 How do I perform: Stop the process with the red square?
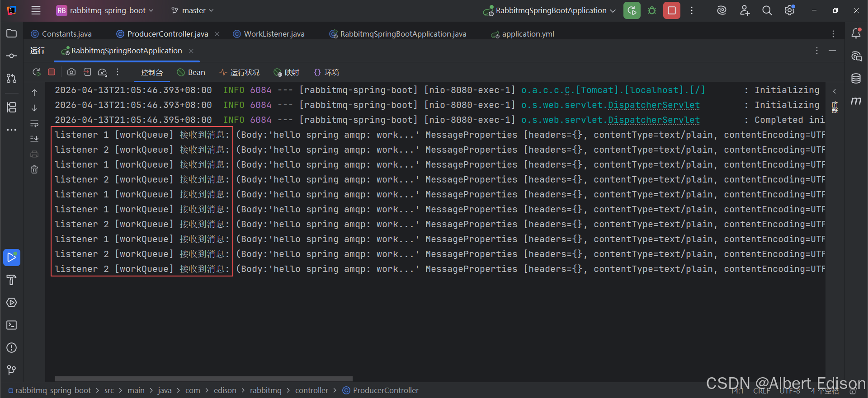[x=52, y=72]
